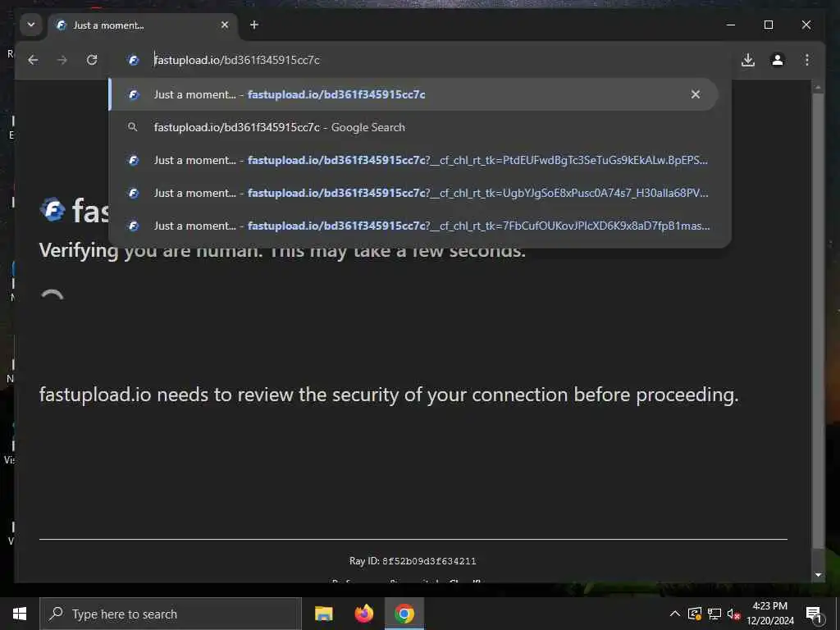Go back to the previous page

33,60
